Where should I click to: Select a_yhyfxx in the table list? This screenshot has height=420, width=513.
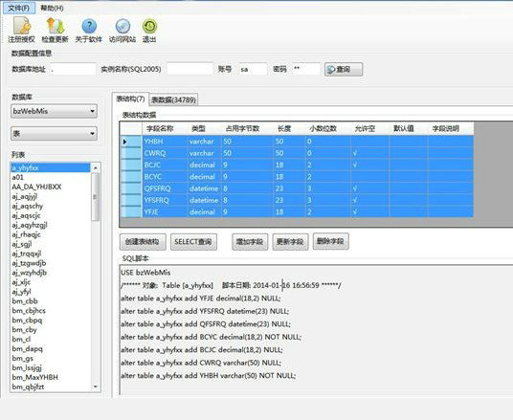[51, 167]
